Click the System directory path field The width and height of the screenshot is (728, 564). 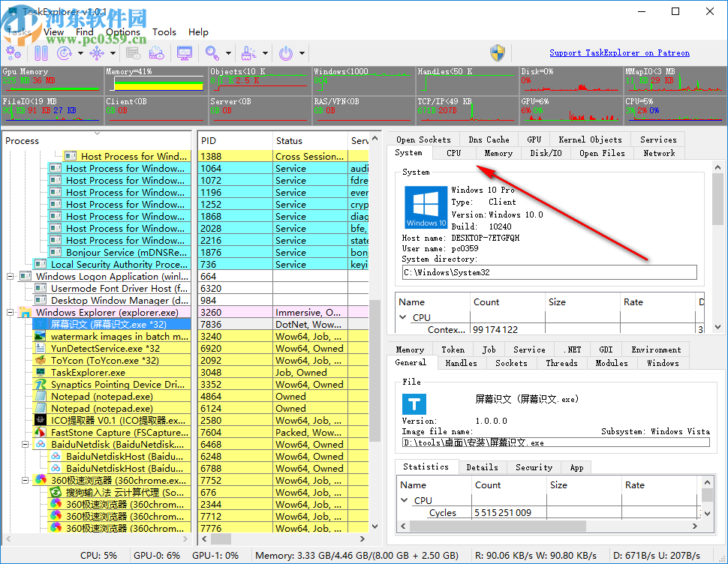(x=549, y=272)
